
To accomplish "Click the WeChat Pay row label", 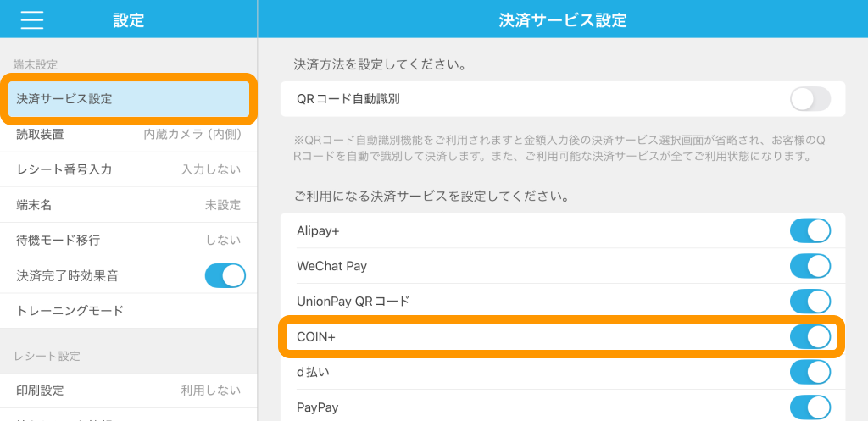I will 332,266.
